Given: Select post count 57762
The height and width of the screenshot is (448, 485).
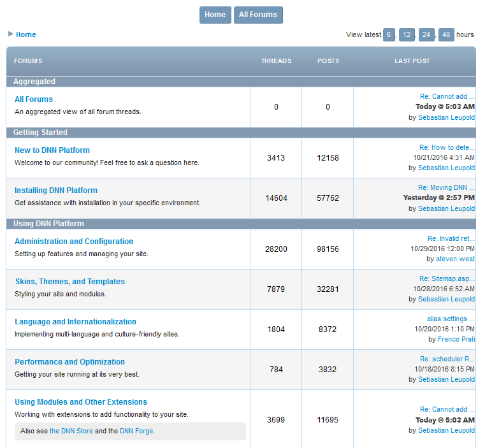Looking at the screenshot, I should point(328,198).
